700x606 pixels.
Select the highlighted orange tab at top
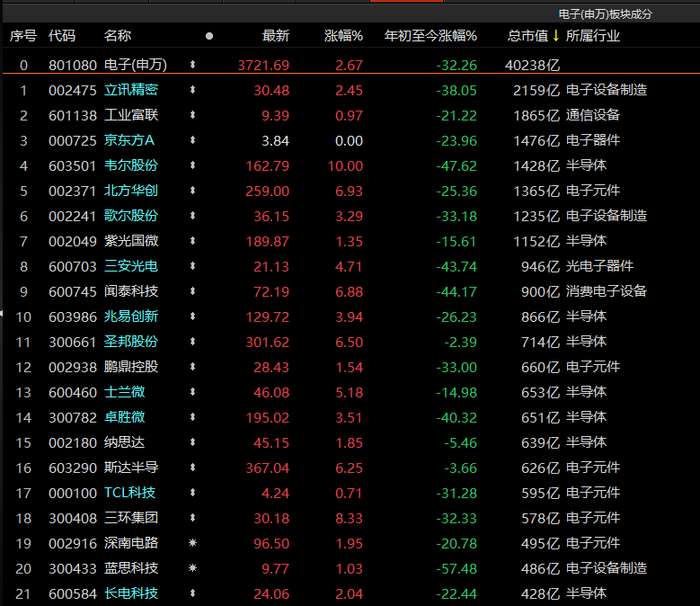[x=406, y=1]
